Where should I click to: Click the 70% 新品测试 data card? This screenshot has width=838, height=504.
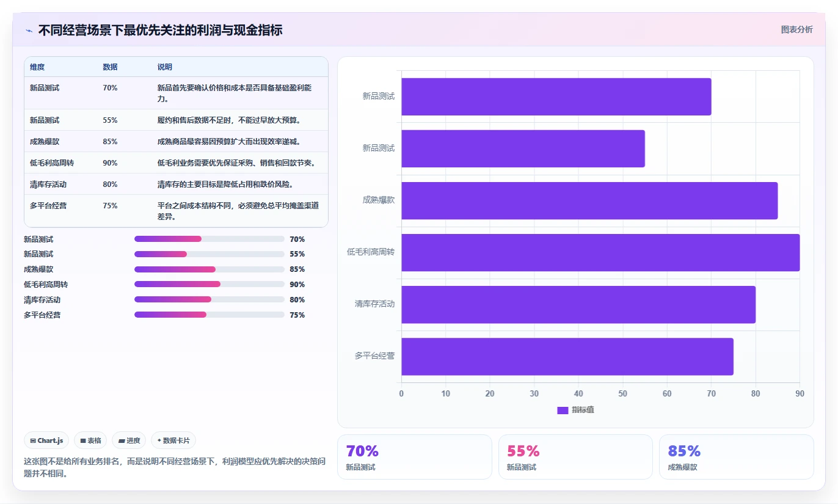point(414,457)
